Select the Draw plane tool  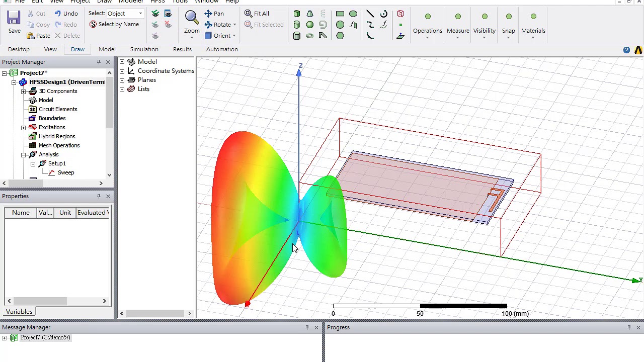[400, 36]
